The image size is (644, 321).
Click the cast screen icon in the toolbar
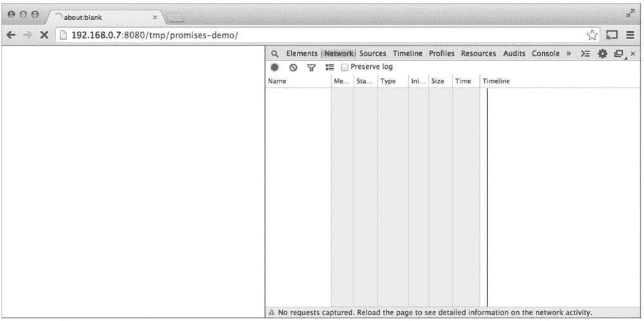point(612,35)
